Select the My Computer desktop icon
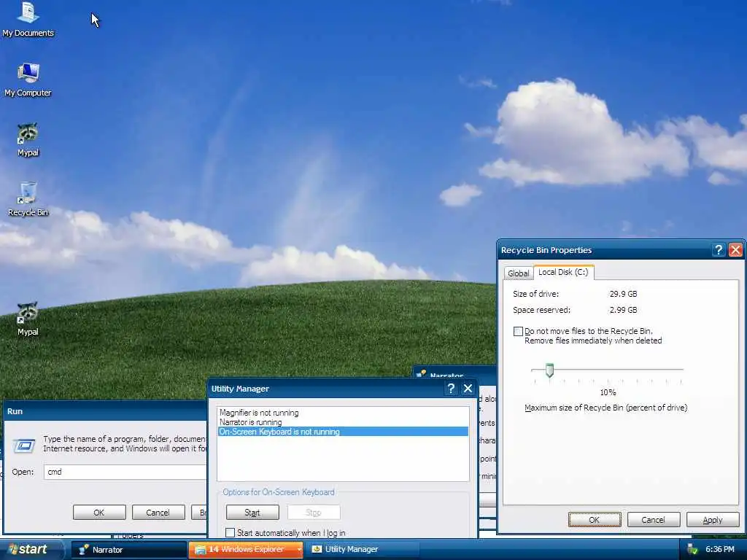 28,79
